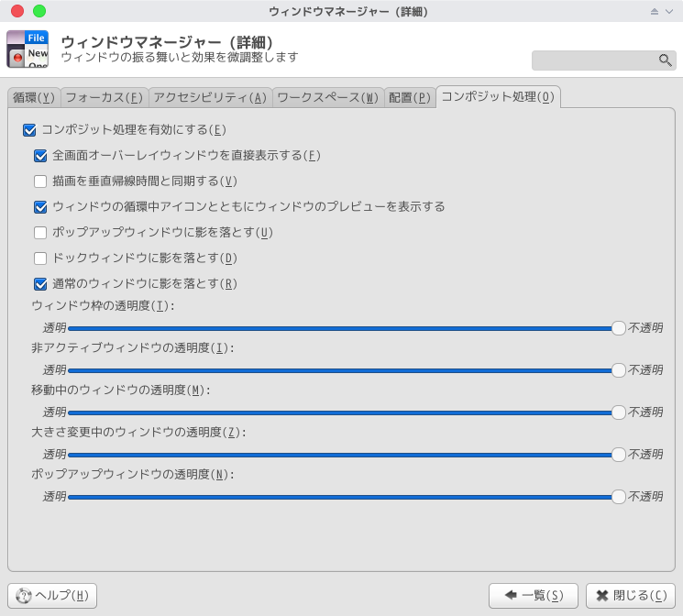Toggle 全画面オーバーレイウィンドウを直接表示する checkbox
683x616 pixels.
[x=40, y=156]
